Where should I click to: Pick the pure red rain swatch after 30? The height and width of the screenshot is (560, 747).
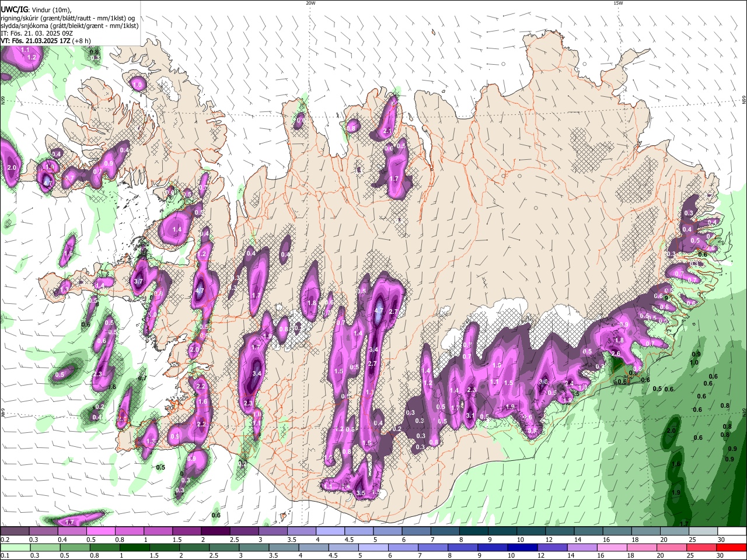(x=732, y=548)
